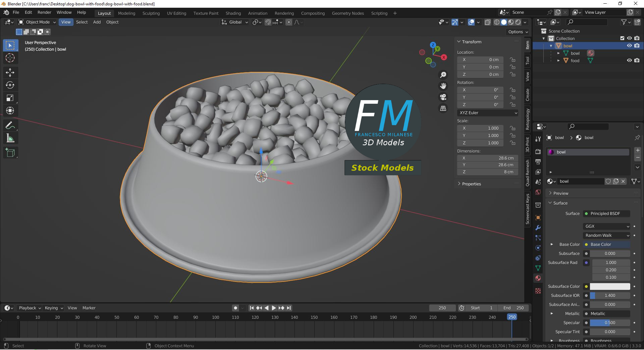This screenshot has width=644, height=350.
Task: Open Texture properties checker icon
Action: pyautogui.click(x=538, y=291)
